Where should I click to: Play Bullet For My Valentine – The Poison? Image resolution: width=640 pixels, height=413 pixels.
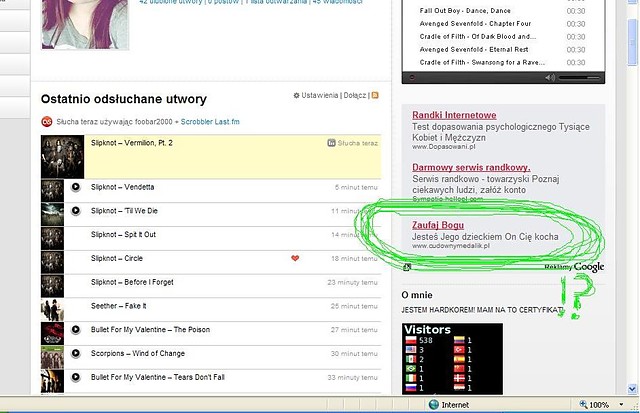coord(76,329)
